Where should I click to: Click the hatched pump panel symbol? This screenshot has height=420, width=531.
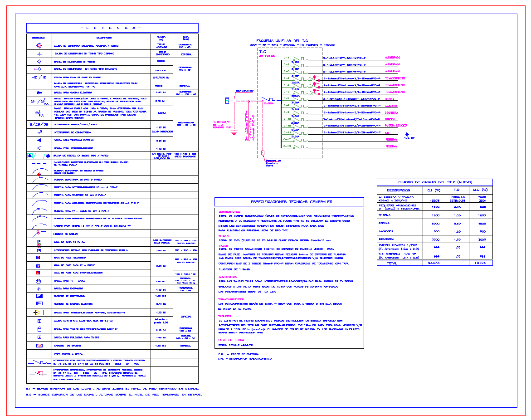click(39, 345)
